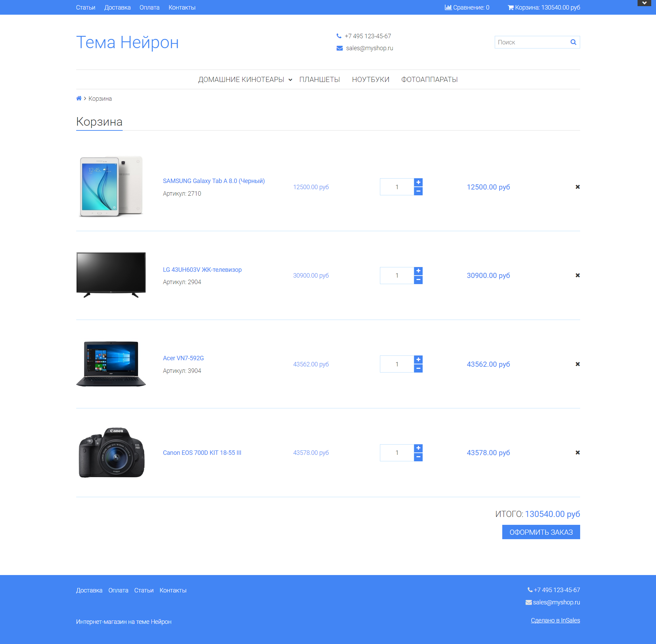
Task: Click the Samsung tablet product thumbnail
Action: pyautogui.click(x=111, y=187)
